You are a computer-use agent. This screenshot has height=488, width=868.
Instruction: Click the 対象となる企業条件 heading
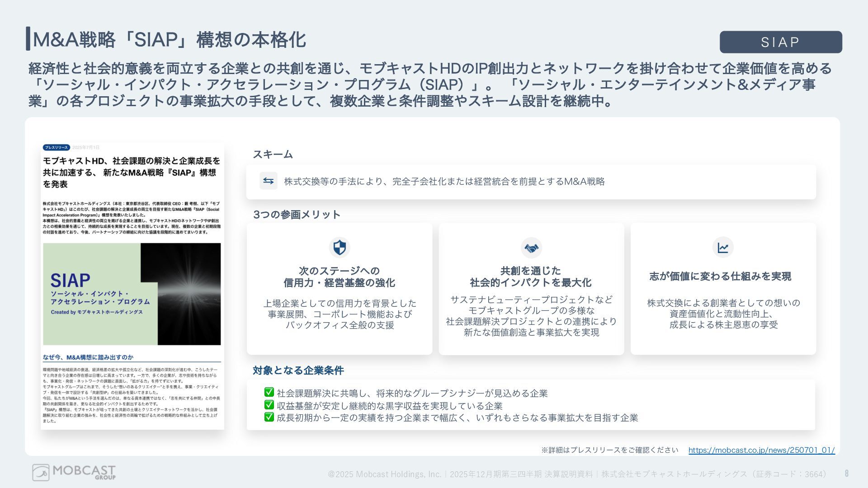click(x=298, y=371)
